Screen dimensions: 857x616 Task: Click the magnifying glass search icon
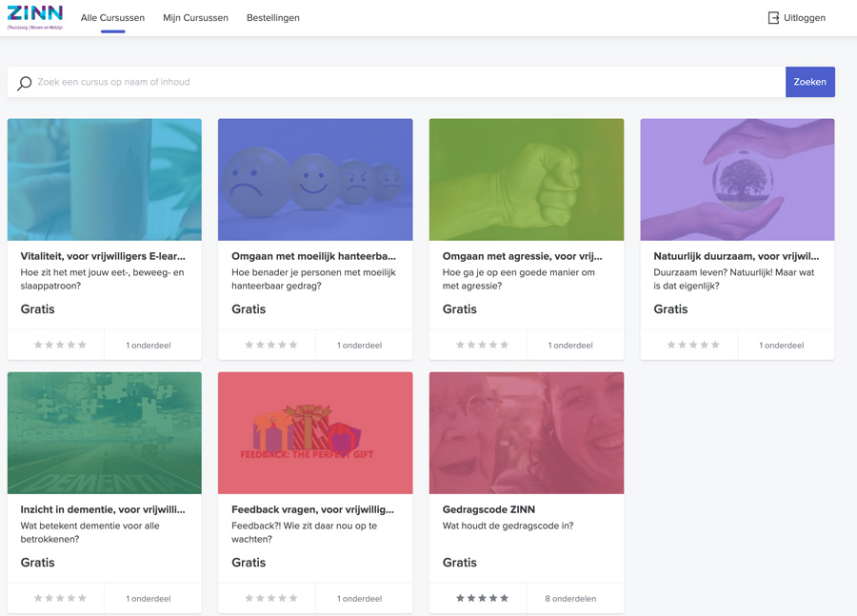coord(25,83)
